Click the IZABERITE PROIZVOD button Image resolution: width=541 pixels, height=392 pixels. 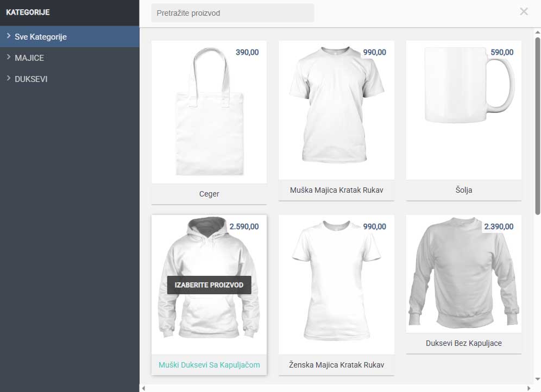point(209,284)
